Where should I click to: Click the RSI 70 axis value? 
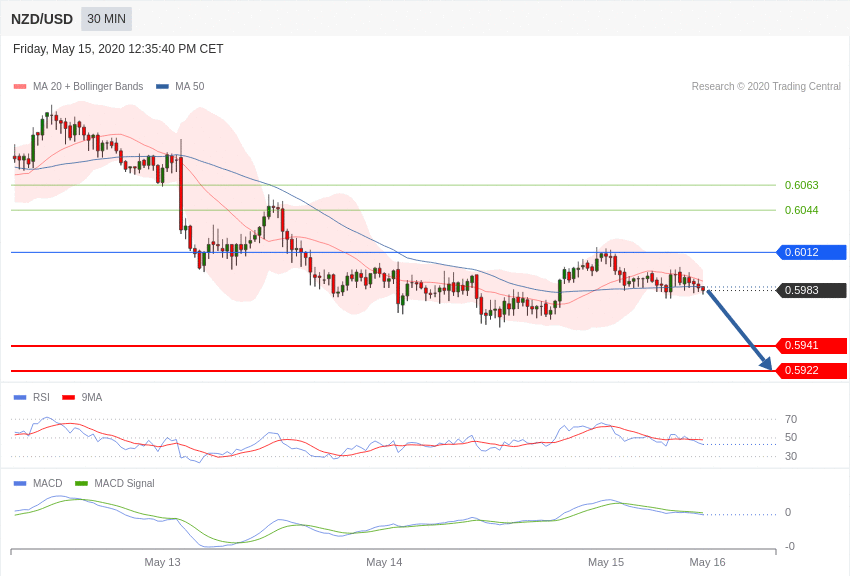click(x=791, y=419)
